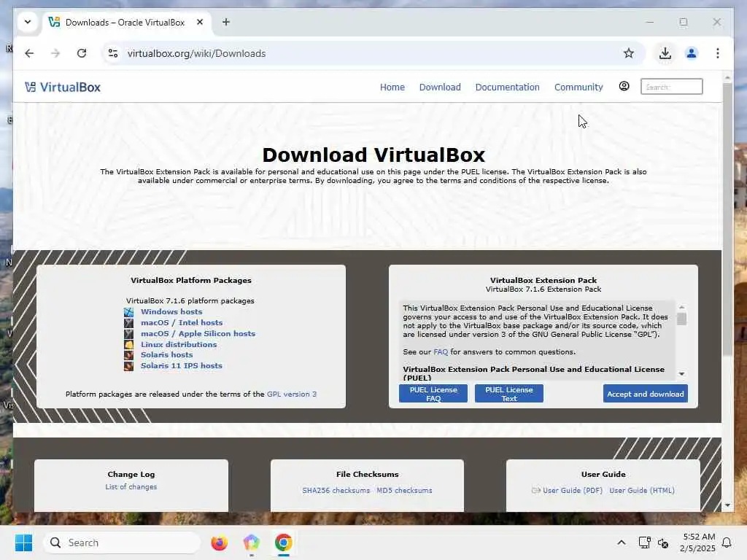The image size is (747, 560).
Task: Open the notifications bell
Action: coord(727,542)
